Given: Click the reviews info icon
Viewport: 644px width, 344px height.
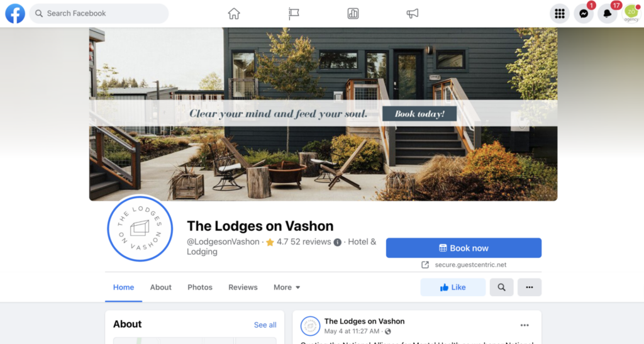Looking at the screenshot, I should click(x=338, y=242).
